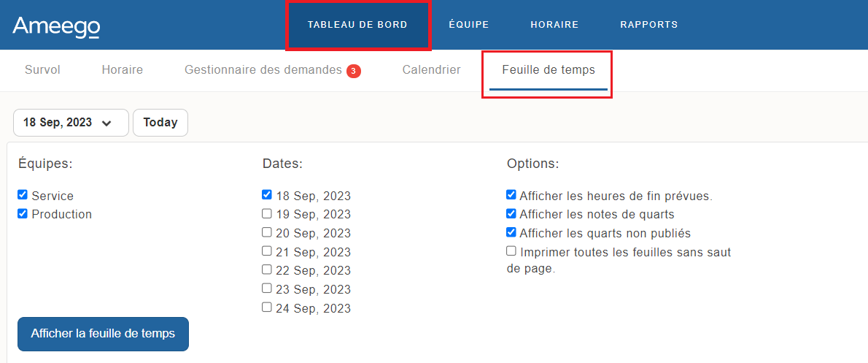
Task: Tick the 24 Sep, 2023 checkbox
Action: click(267, 307)
